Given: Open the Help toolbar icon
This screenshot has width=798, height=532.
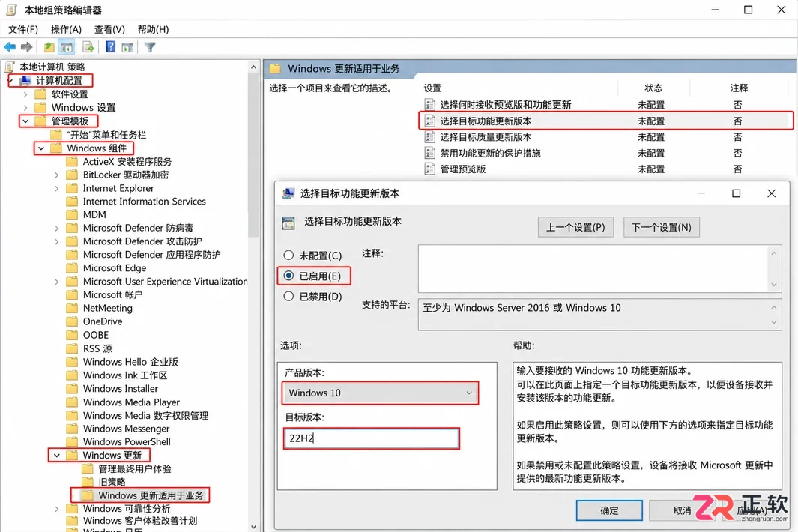Looking at the screenshot, I should click(x=110, y=47).
